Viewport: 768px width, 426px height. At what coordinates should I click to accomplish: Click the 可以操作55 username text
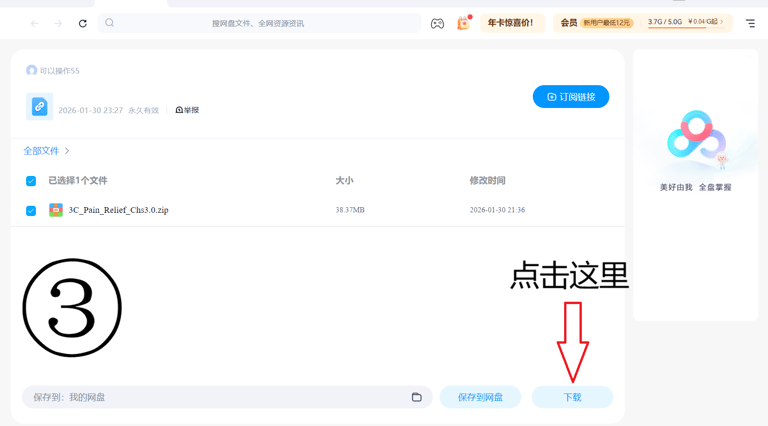[59, 71]
